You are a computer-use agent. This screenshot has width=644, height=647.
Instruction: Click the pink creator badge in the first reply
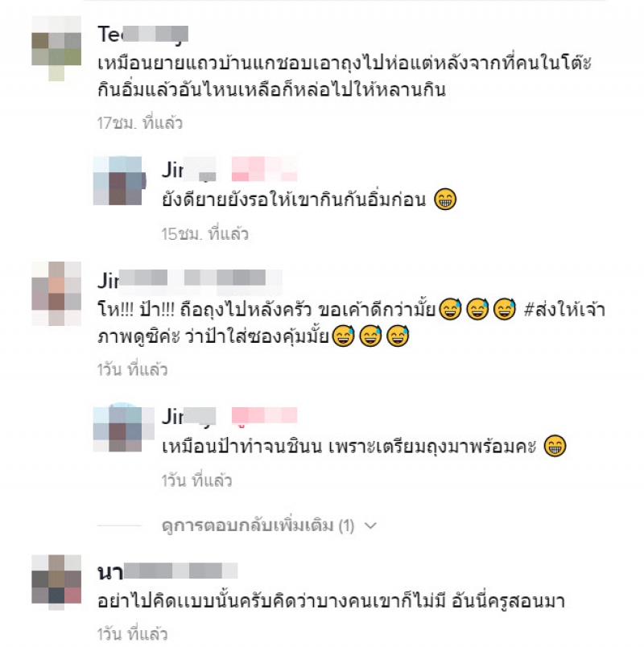pos(264,169)
